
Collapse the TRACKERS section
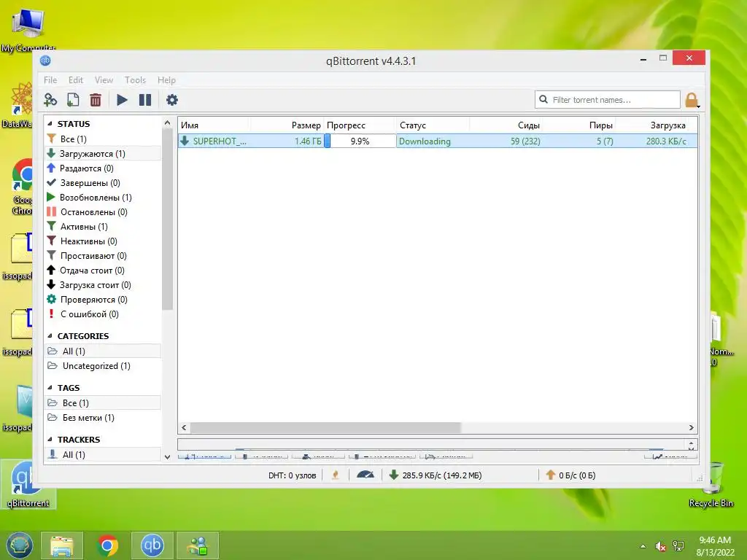[50, 440]
